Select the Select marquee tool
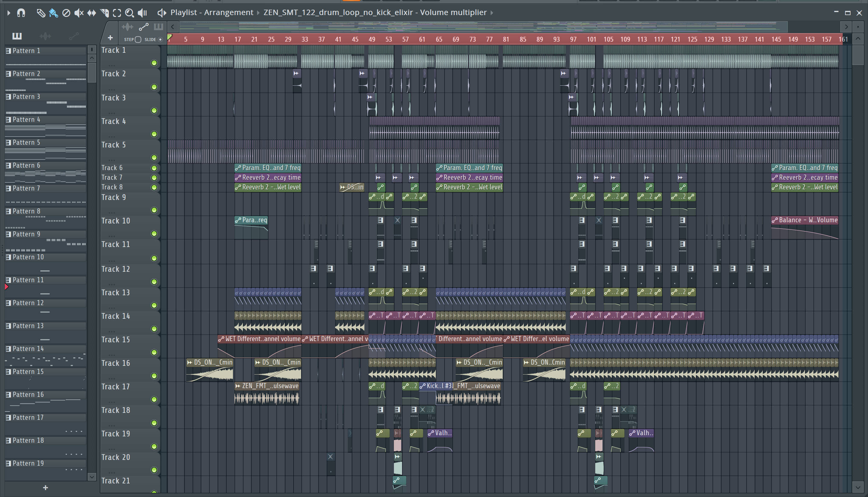Image resolution: width=868 pixels, height=497 pixels. coord(117,13)
